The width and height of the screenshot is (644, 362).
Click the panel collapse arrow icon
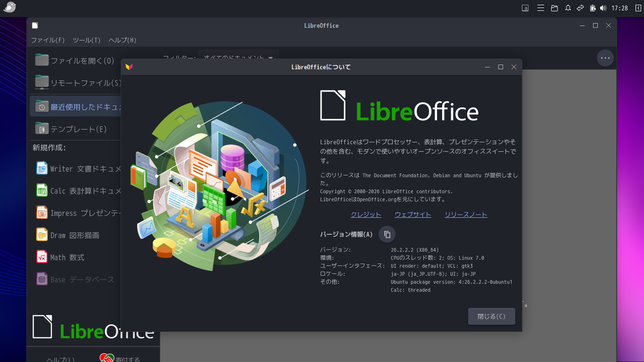pos(638,8)
